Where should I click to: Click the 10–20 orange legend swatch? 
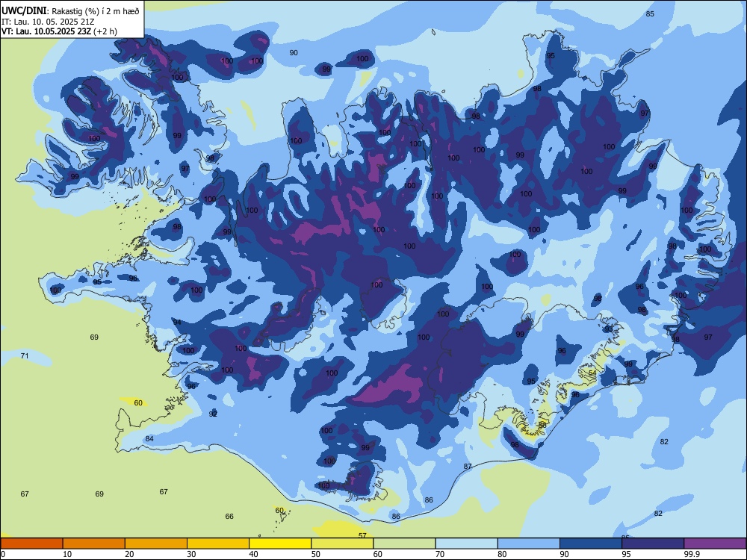[94, 544]
